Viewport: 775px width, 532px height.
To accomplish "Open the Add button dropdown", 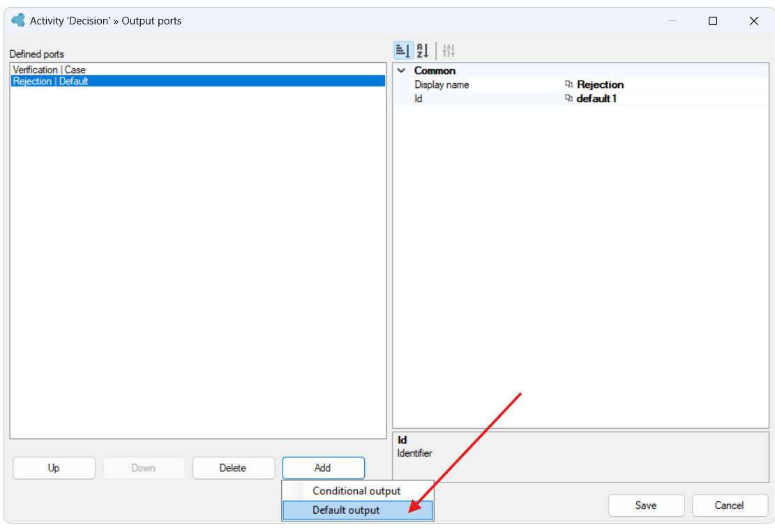I will pyautogui.click(x=323, y=468).
